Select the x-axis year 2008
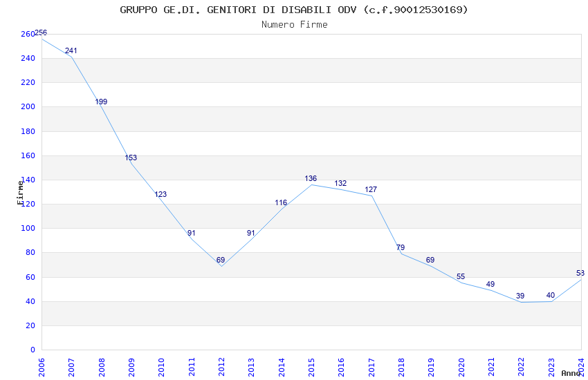This screenshot has width=588, height=380. 101,368
